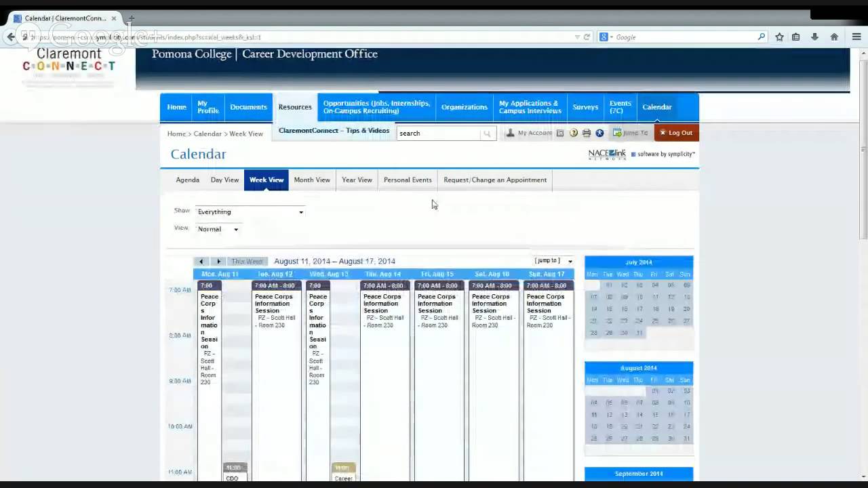Viewport: 868px width, 488px height.
Task: Bookmark this page with star icon
Action: (x=779, y=37)
